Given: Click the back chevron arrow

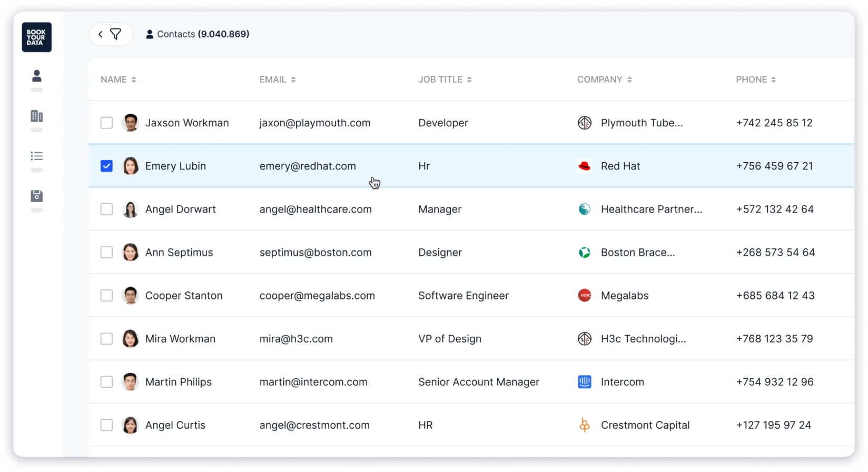Looking at the screenshot, I should (100, 34).
